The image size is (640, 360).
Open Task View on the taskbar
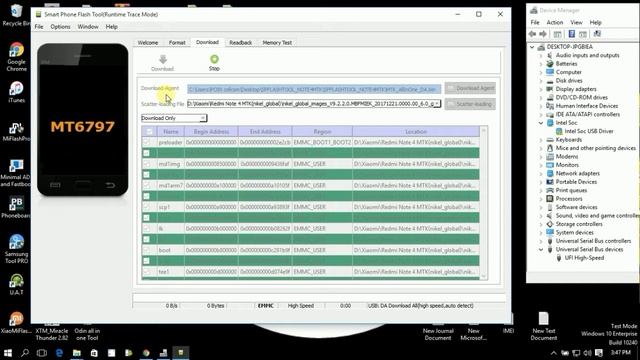(42, 353)
